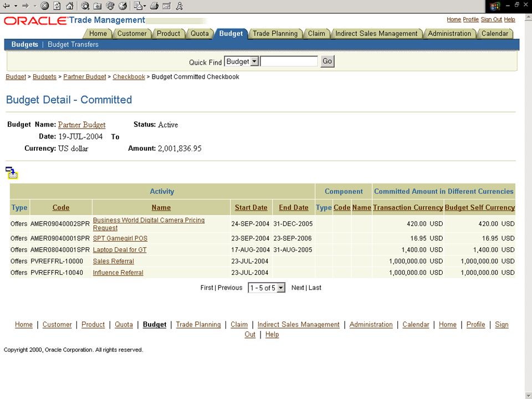532x399 pixels.
Task: Open the Sales Referral offer link
Action: pyautogui.click(x=113, y=261)
